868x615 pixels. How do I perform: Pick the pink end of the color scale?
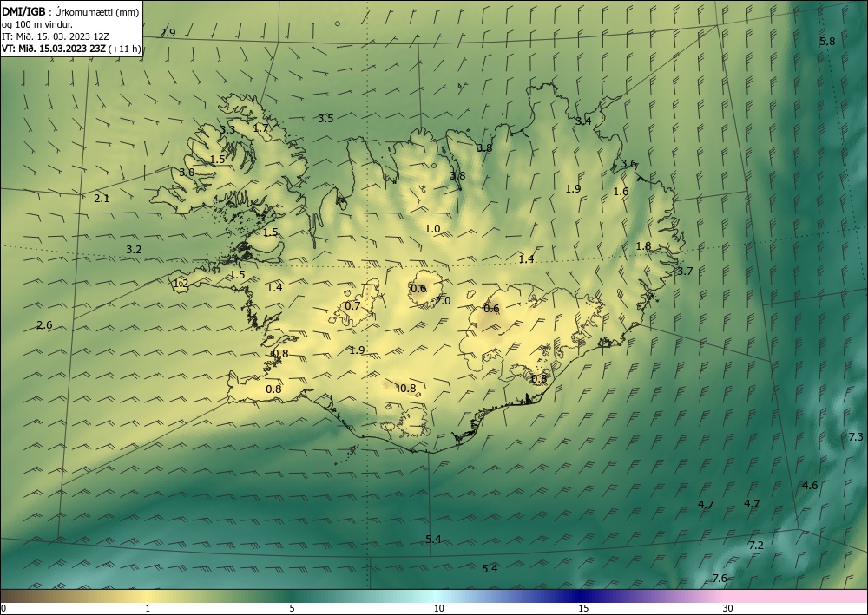click(x=797, y=596)
